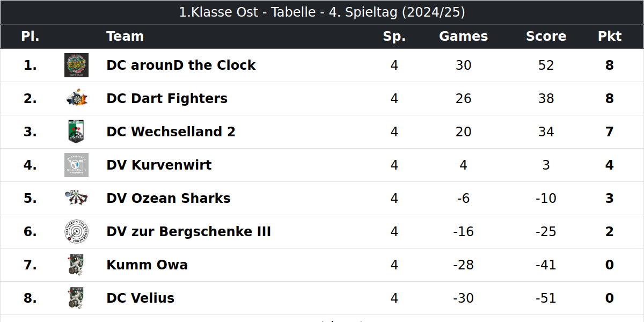Screen dimensions: 644x322
Task: Click the Kumm Owa crest logo
Action: (x=76, y=265)
